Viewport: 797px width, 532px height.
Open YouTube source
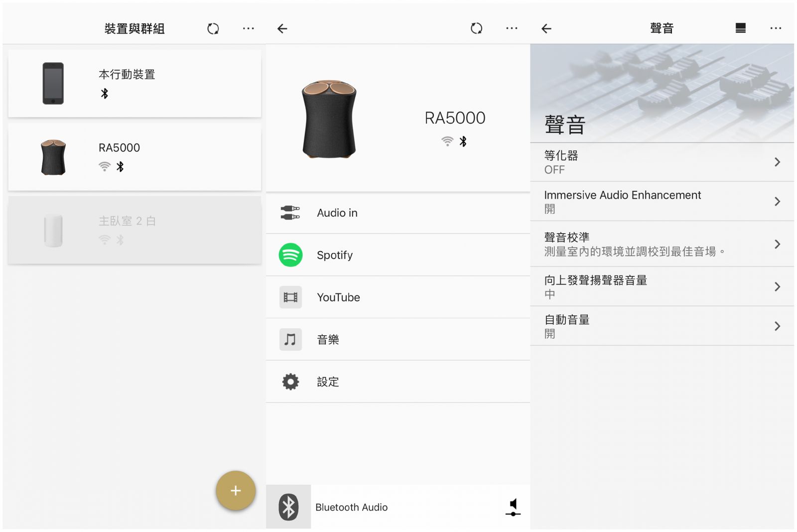[x=398, y=297]
